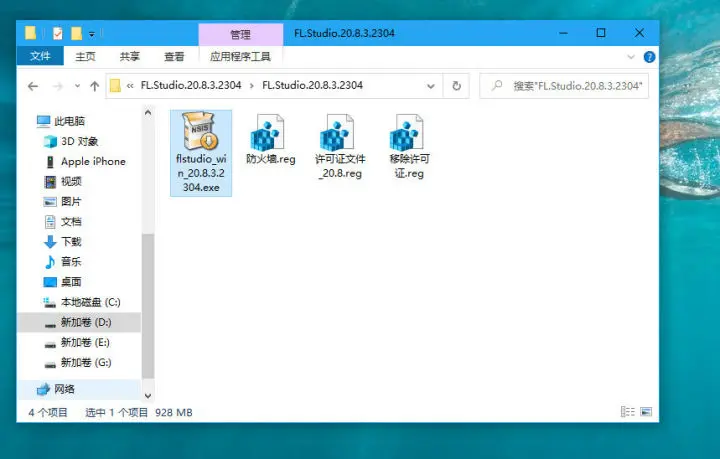Click the Back arrow navigation button
The height and width of the screenshot is (459, 720).
33,86
